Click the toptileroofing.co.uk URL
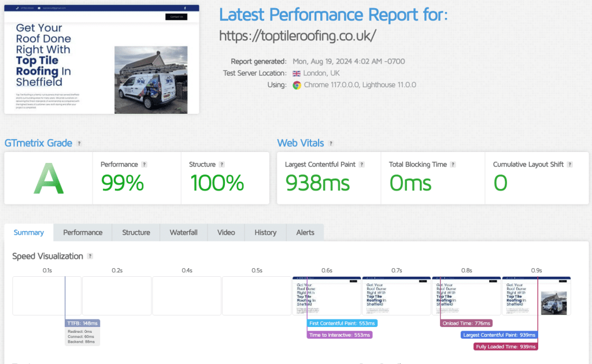 point(298,36)
